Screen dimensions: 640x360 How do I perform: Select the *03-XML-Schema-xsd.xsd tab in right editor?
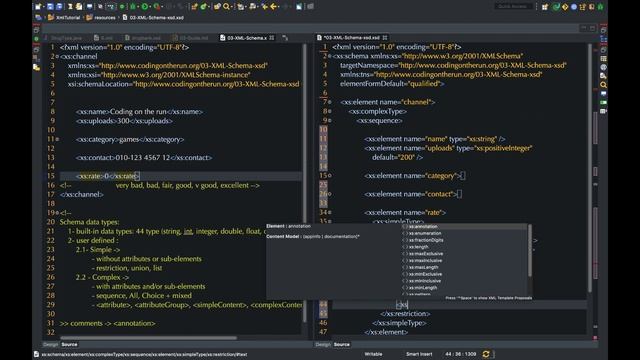[351, 38]
